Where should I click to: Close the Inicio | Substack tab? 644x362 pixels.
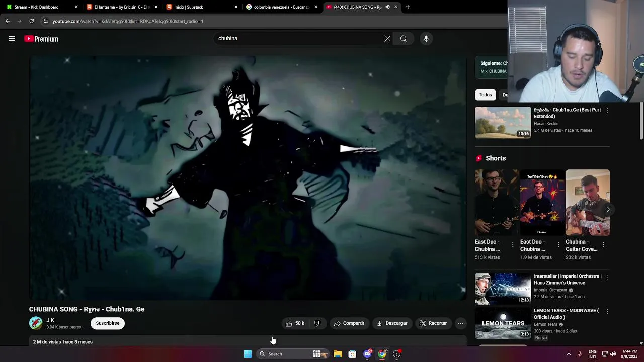(x=236, y=7)
